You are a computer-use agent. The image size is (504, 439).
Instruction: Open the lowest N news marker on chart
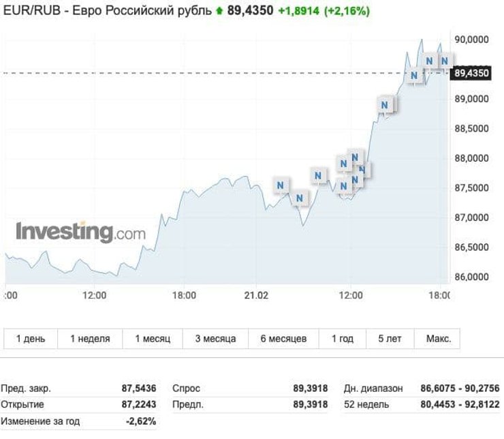tap(300, 198)
